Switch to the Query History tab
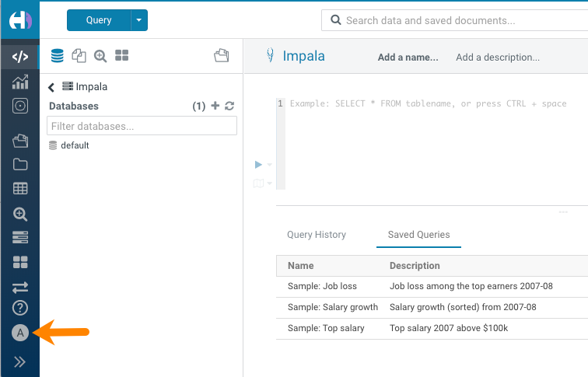This screenshot has width=588, height=377. pyautogui.click(x=317, y=235)
